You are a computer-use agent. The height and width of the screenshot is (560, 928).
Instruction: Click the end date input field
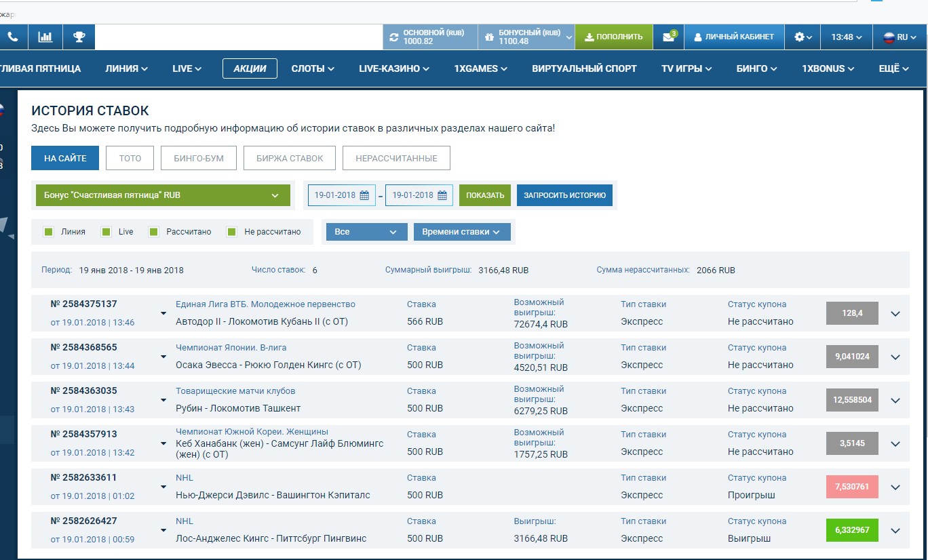[x=412, y=195]
